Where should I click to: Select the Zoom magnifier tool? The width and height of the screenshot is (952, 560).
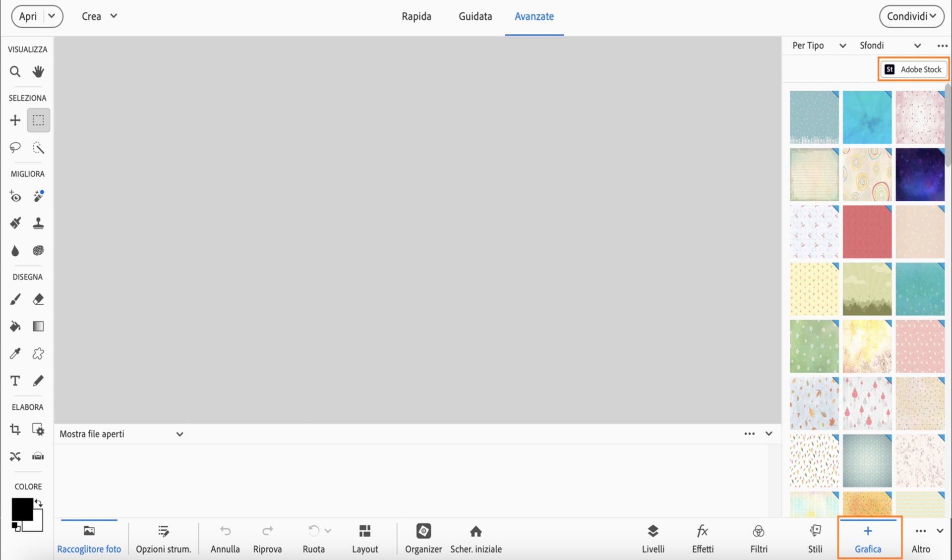[x=15, y=72]
